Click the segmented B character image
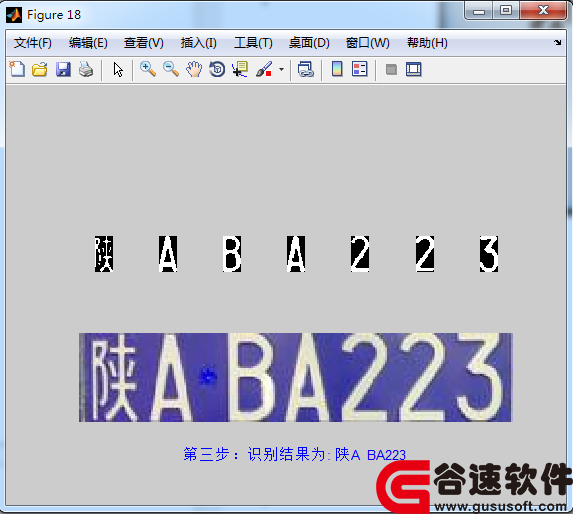Viewport: 573px width, 514px height. point(232,254)
